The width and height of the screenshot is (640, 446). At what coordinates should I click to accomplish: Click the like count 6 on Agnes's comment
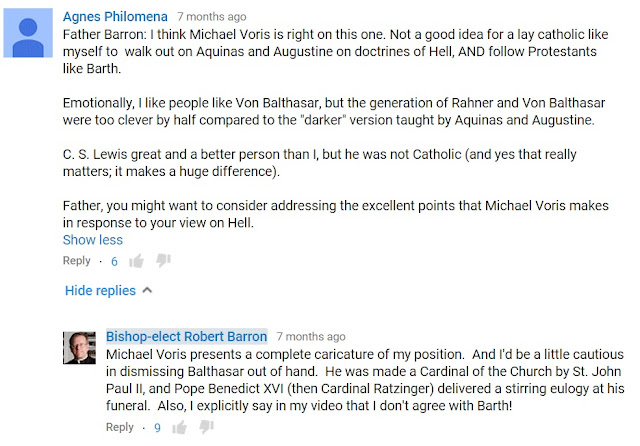click(x=114, y=261)
